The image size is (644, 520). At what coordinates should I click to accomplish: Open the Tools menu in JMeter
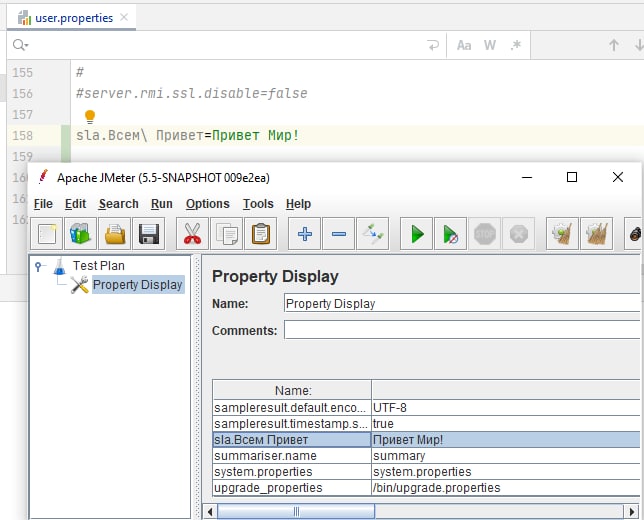(x=258, y=204)
